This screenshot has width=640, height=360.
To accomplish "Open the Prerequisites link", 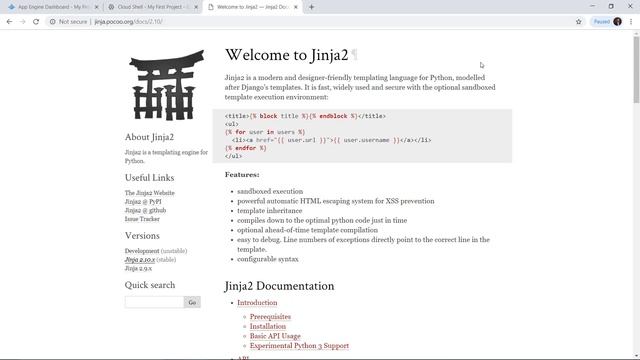I will [270, 316].
